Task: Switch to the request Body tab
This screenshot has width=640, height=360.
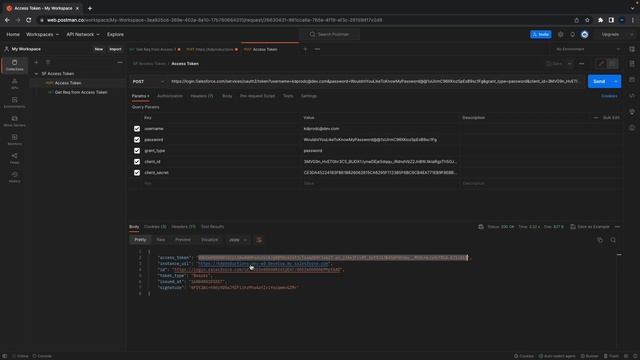Action: click(x=227, y=96)
